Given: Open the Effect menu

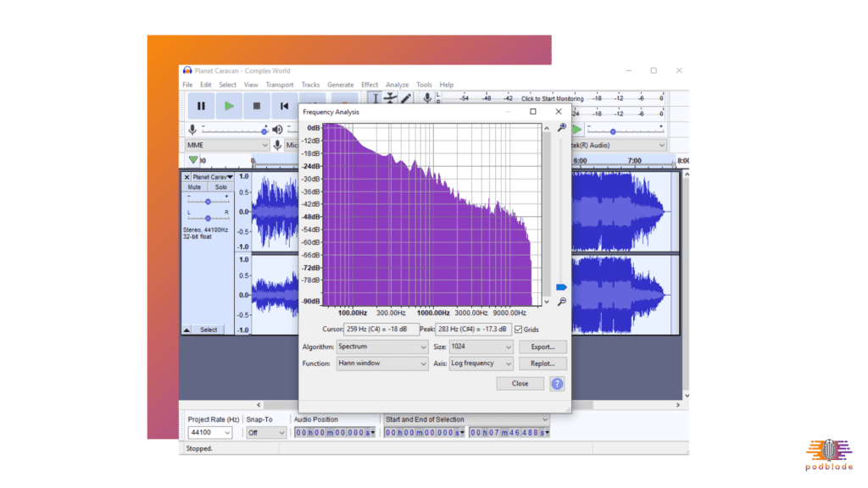Looking at the screenshot, I should pyautogui.click(x=370, y=85).
